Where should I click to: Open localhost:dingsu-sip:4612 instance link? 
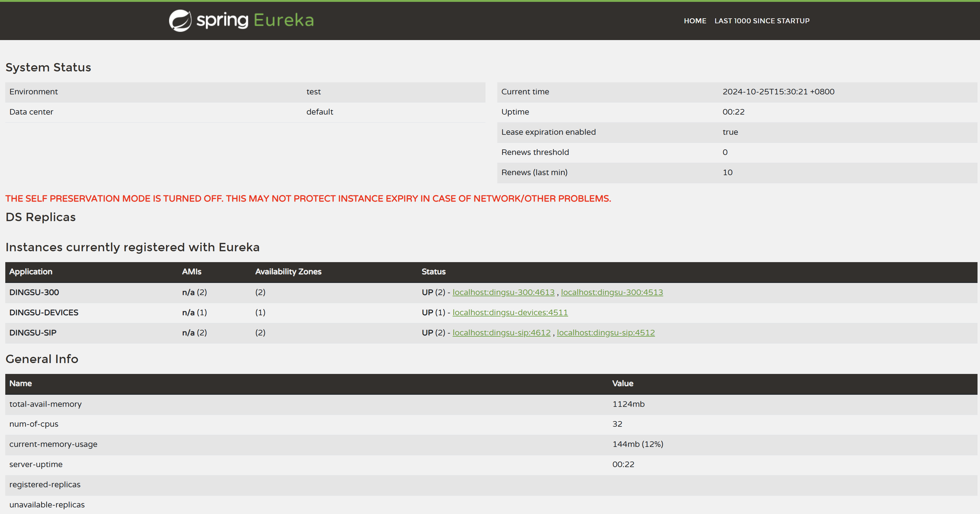501,333
